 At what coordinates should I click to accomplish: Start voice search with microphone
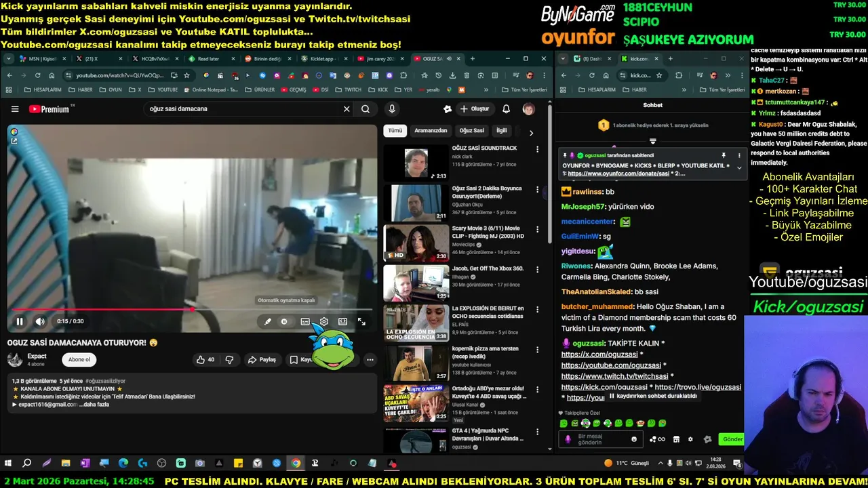(391, 109)
